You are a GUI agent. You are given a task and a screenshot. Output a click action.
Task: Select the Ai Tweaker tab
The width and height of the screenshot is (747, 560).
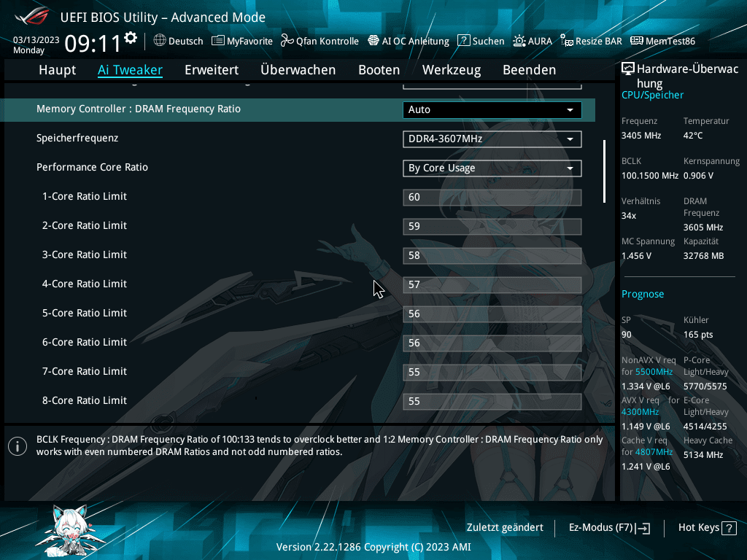130,70
